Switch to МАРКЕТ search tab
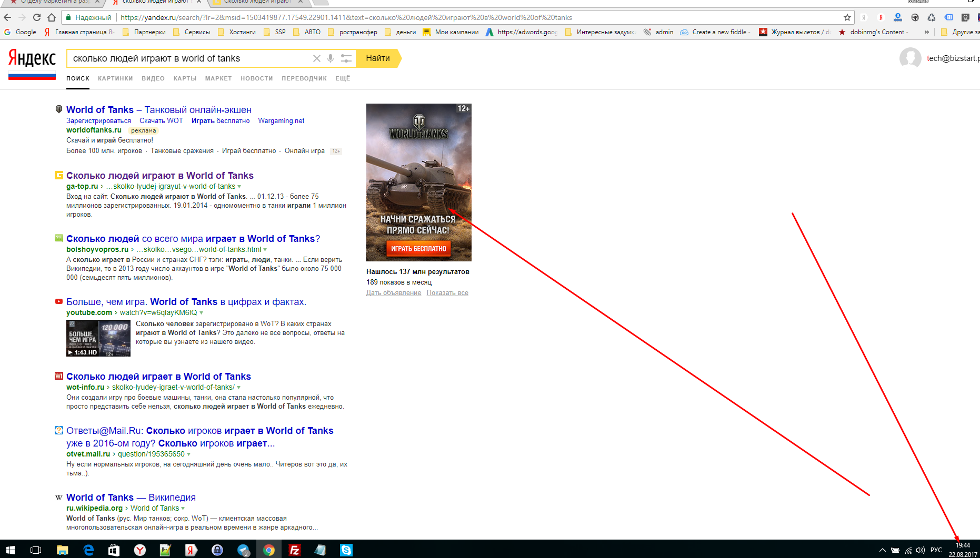Viewport: 980px width, 558px height. pyautogui.click(x=218, y=78)
